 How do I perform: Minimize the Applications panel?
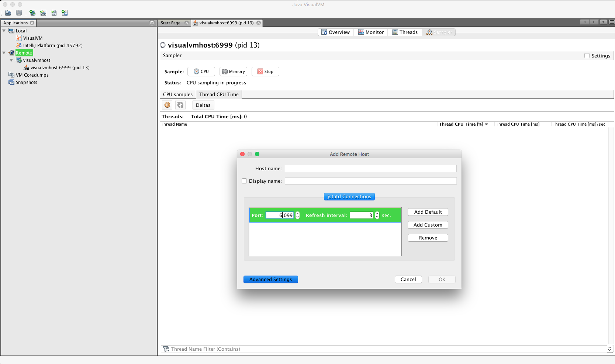pos(152,23)
